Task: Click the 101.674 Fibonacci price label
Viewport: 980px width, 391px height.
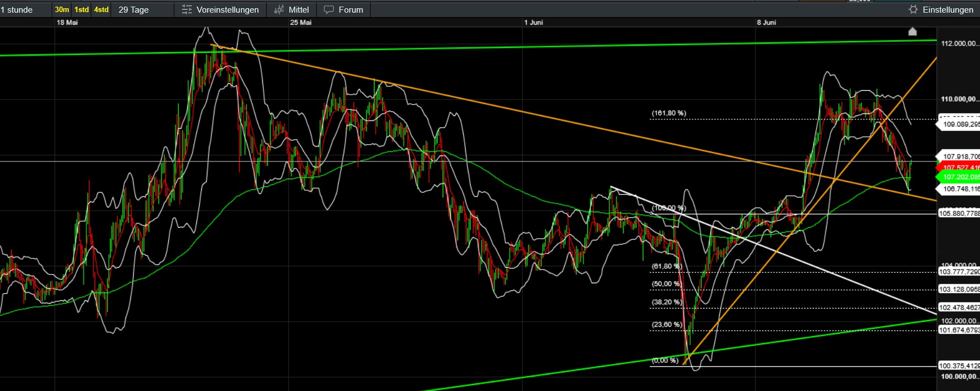Action: click(x=959, y=330)
